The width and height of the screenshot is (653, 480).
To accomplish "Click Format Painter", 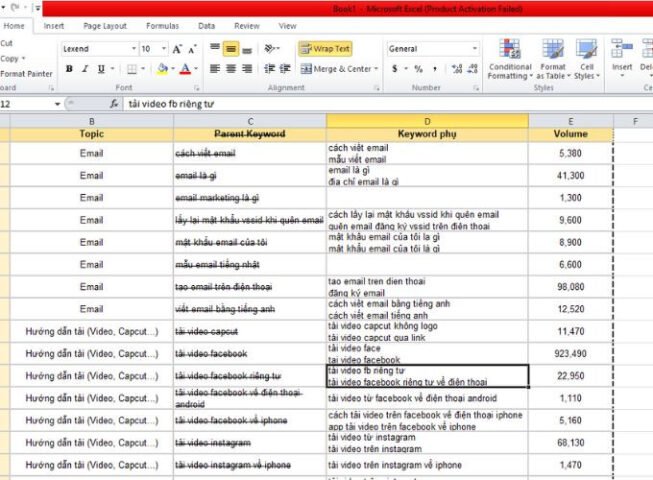I will (x=26, y=74).
